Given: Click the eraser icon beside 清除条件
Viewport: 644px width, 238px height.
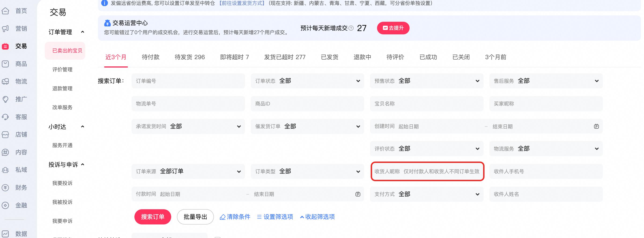Looking at the screenshot, I should click(222, 217).
